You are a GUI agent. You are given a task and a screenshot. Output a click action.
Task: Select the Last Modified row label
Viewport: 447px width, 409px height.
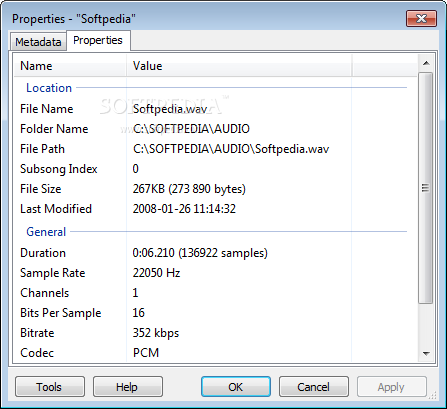pos(56,209)
